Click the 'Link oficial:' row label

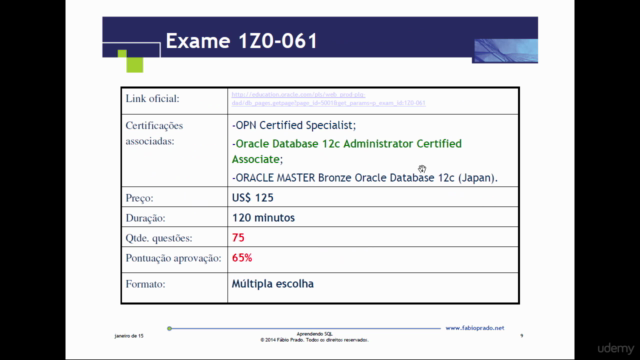click(x=152, y=99)
